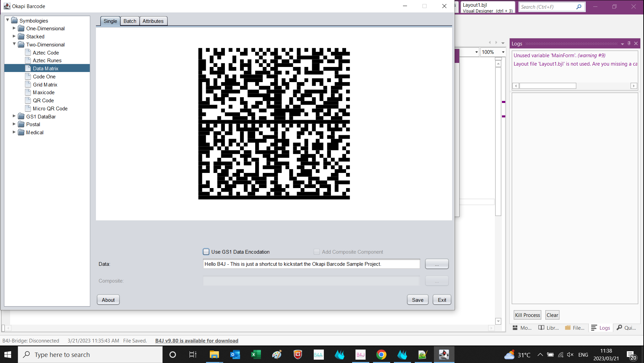The image size is (644, 363).
Task: Click Kill Process in the Logs panel
Action: [x=527, y=315]
